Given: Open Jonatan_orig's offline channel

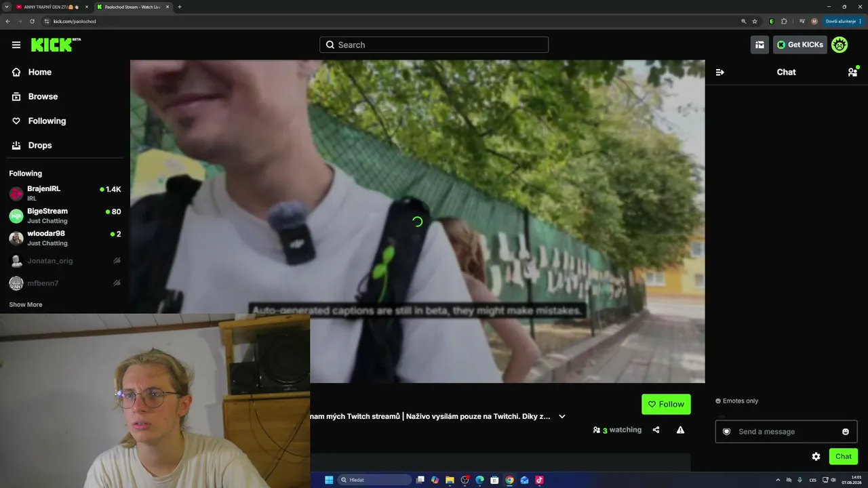Looking at the screenshot, I should (x=65, y=260).
